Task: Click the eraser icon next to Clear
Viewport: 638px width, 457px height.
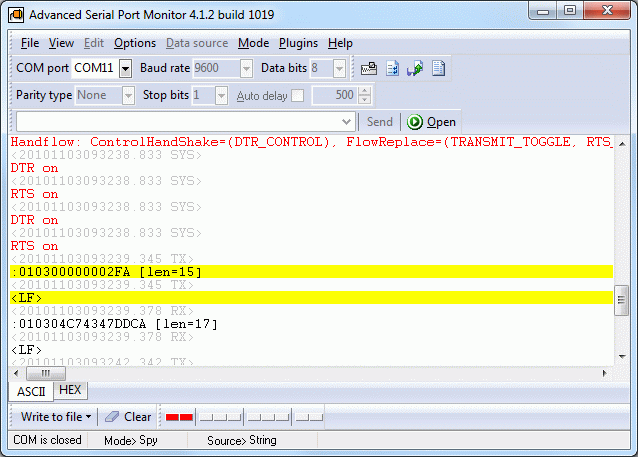Action: (112, 416)
